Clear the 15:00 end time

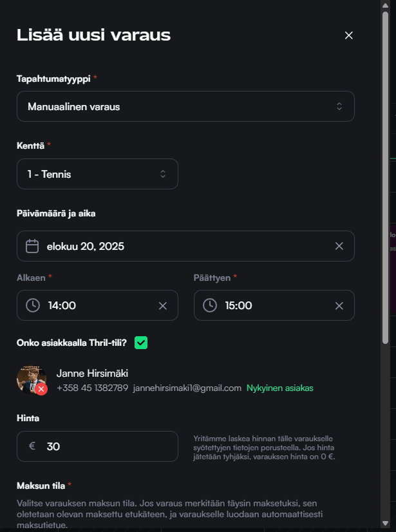[339, 305]
